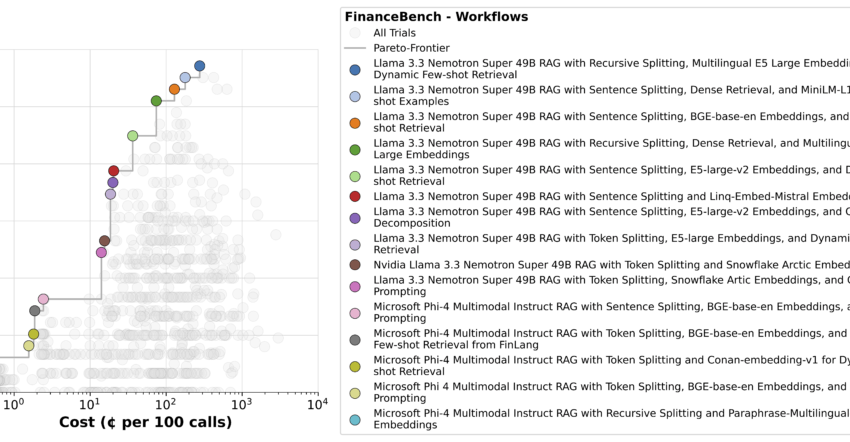Click the 10^0 tick label on x-axis

(14, 403)
